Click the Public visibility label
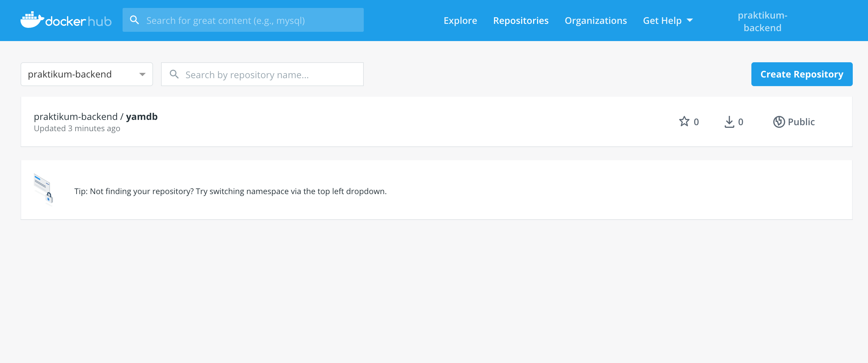 click(x=801, y=122)
